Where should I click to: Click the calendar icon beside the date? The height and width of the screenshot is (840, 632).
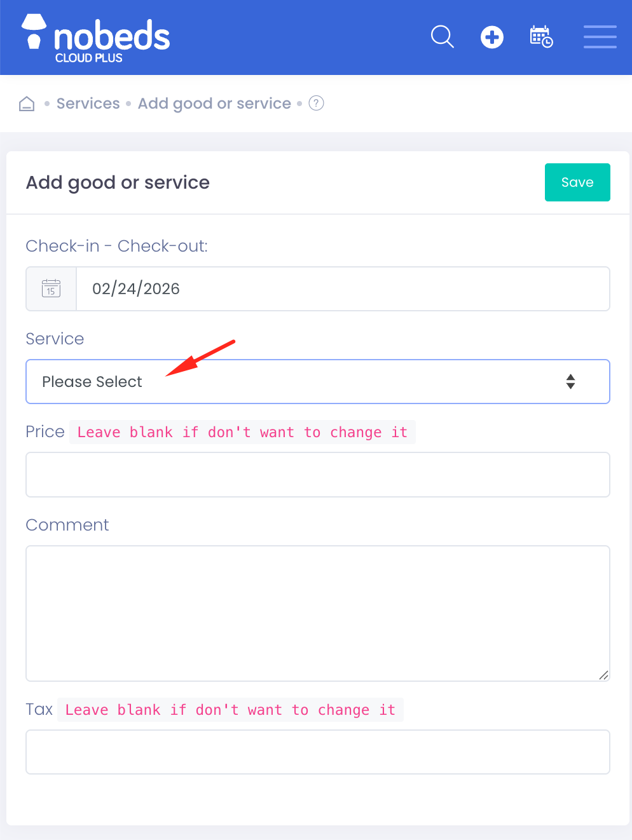(51, 289)
